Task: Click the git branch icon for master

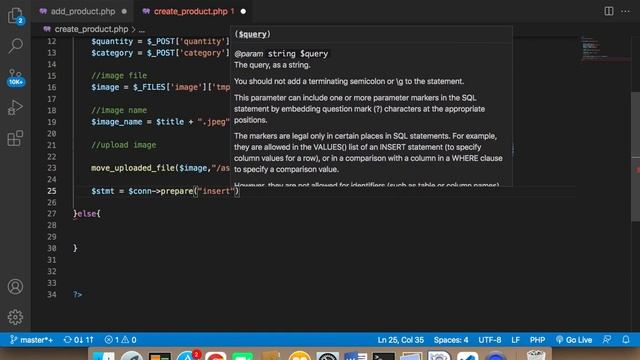Action: pyautogui.click(x=13, y=340)
